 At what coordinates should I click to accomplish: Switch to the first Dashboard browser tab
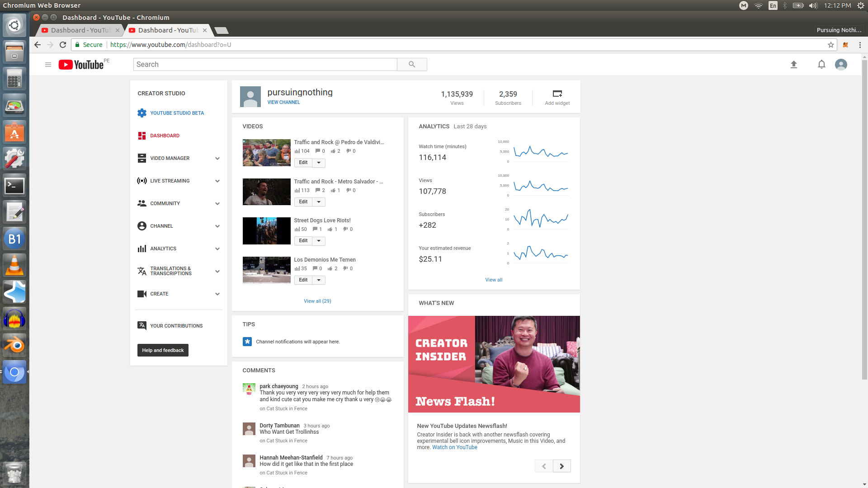(x=80, y=30)
